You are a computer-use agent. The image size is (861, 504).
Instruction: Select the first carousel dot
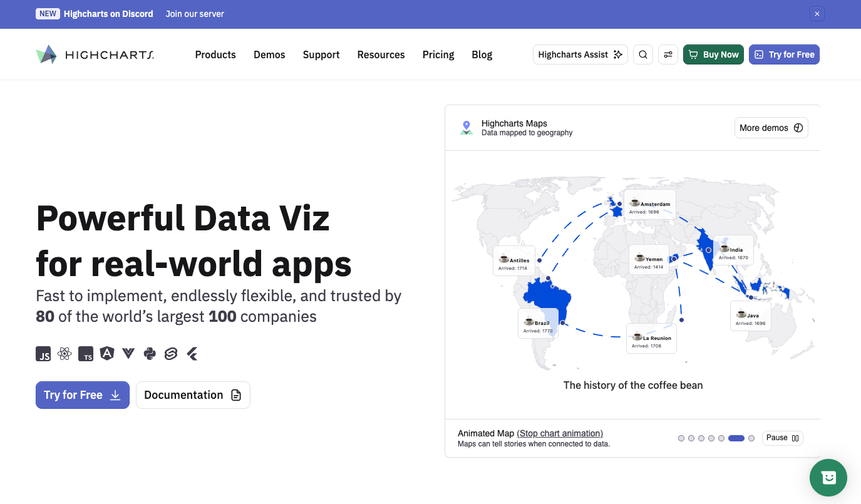681,438
